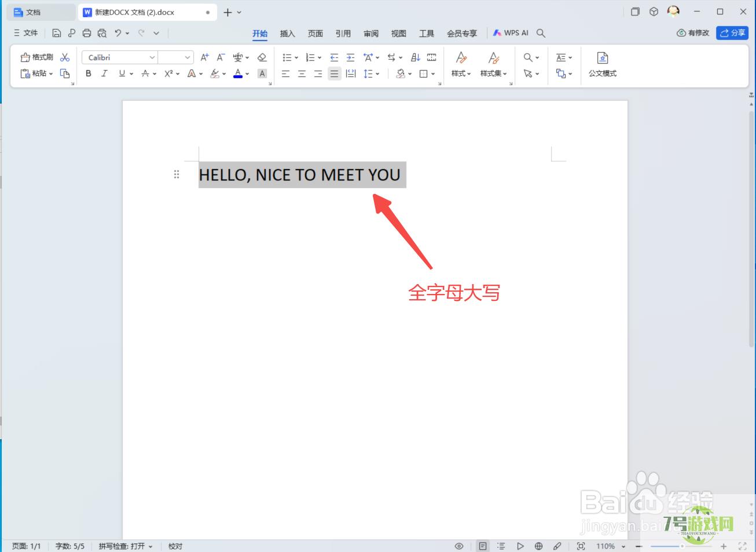The width and height of the screenshot is (756, 552).
Task: Open the bullet list dropdown
Action: pyautogui.click(x=296, y=57)
